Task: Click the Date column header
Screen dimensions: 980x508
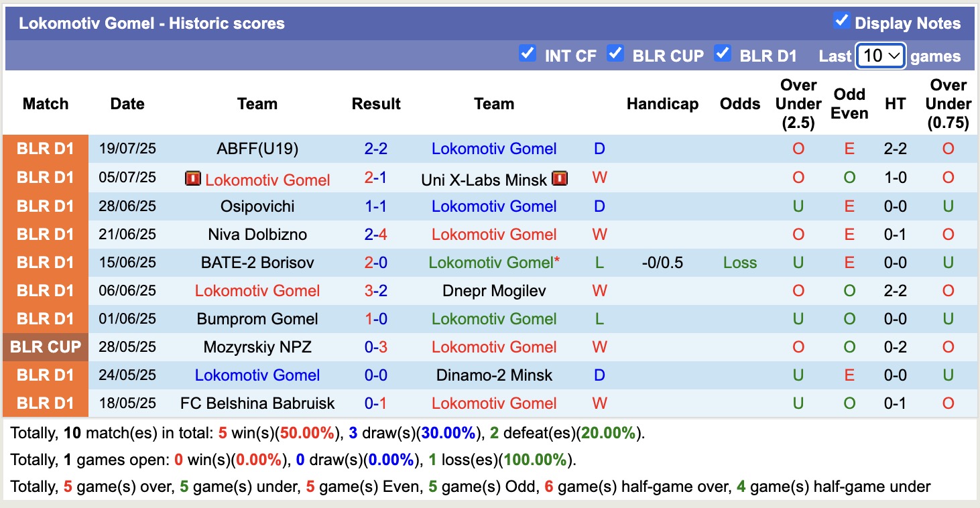Action: click(x=127, y=104)
